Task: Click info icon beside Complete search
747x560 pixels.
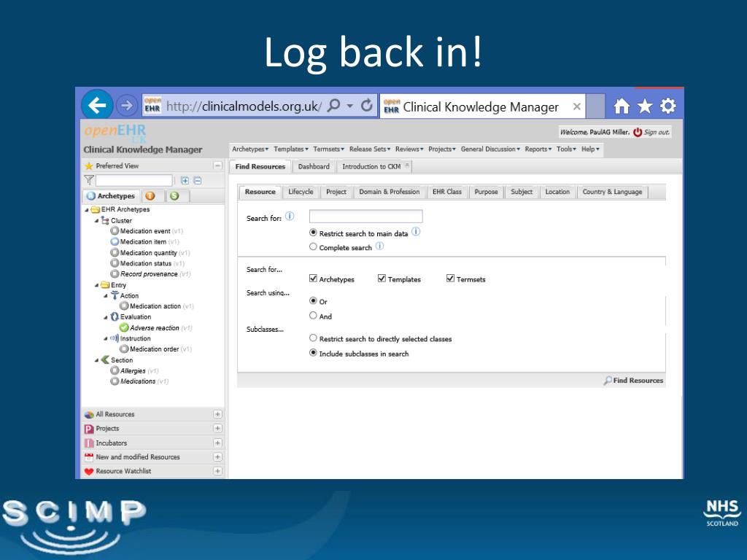Action: [379, 246]
